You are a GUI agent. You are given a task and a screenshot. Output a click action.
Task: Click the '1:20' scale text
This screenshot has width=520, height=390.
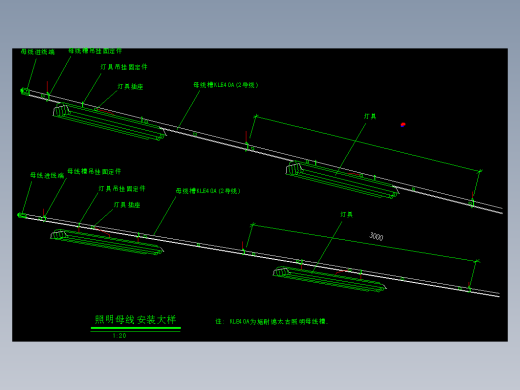pos(119,336)
